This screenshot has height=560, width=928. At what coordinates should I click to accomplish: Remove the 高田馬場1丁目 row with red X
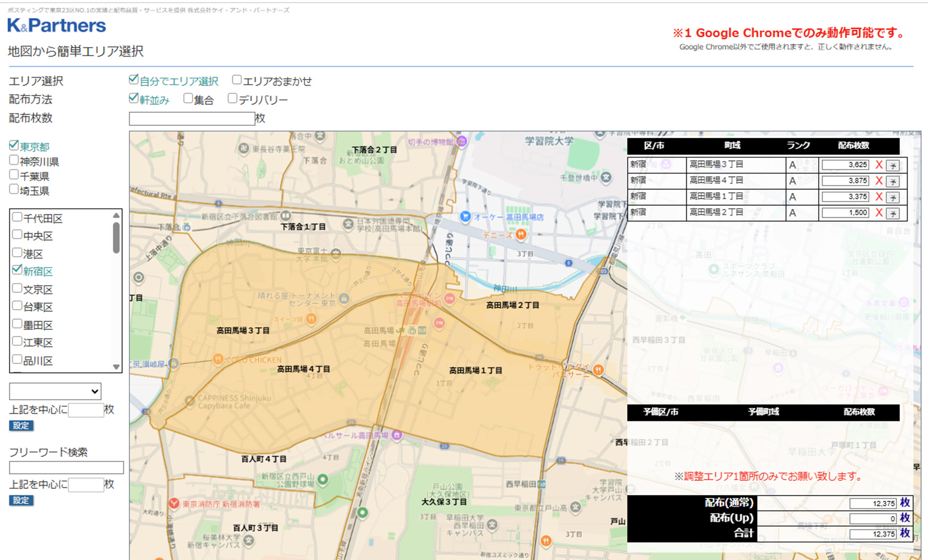click(x=879, y=197)
